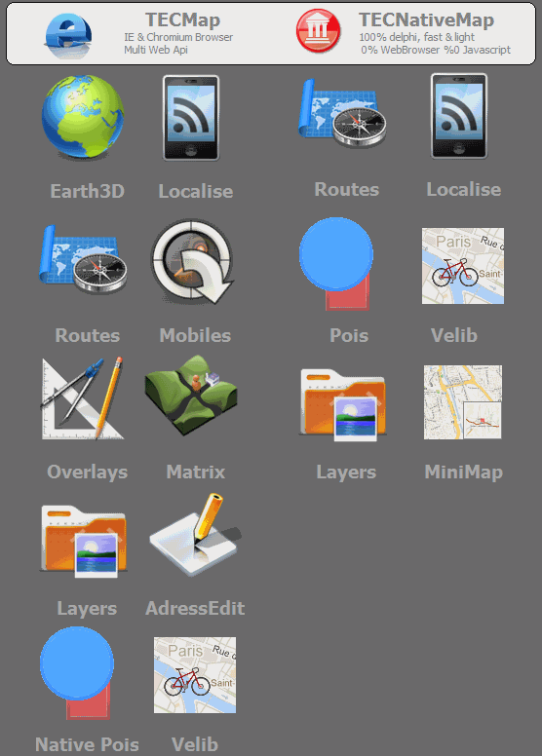The image size is (542, 756).
Task: Open the Overlays drawing tools icon
Action: click(x=83, y=398)
